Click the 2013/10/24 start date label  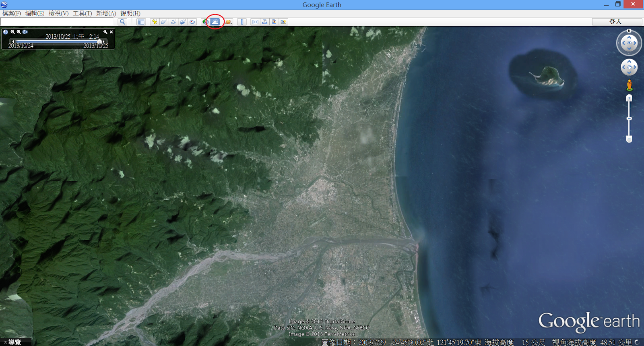point(21,46)
